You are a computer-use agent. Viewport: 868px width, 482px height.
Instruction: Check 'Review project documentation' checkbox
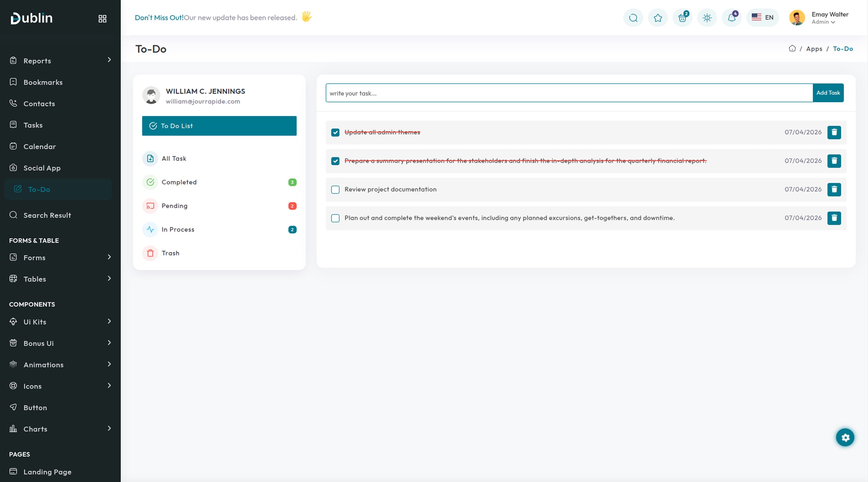click(335, 190)
